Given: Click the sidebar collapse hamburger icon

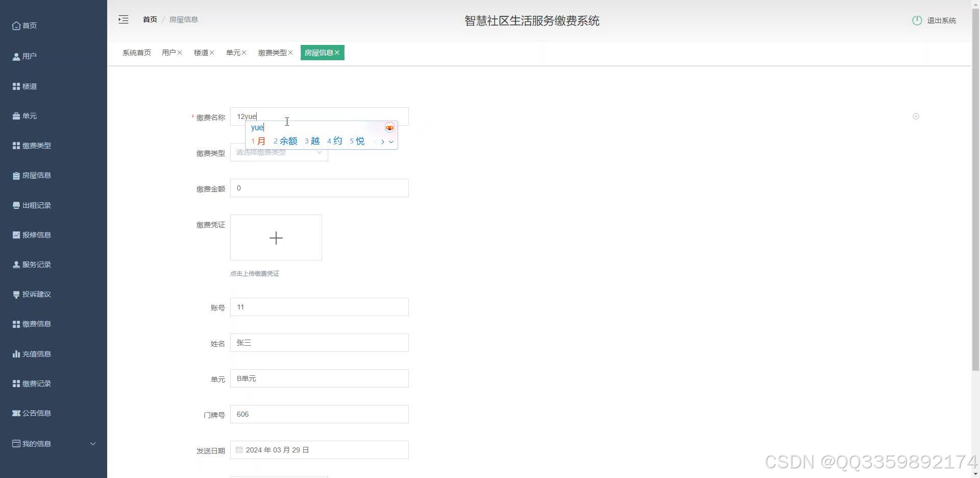Looking at the screenshot, I should (x=124, y=20).
